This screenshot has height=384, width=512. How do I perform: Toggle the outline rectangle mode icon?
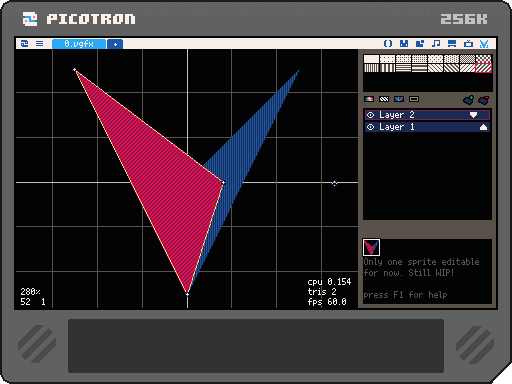tap(414, 99)
